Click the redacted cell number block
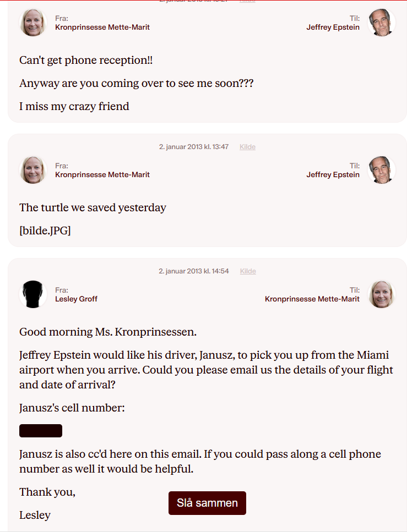This screenshot has height=532, width=407. [x=41, y=431]
